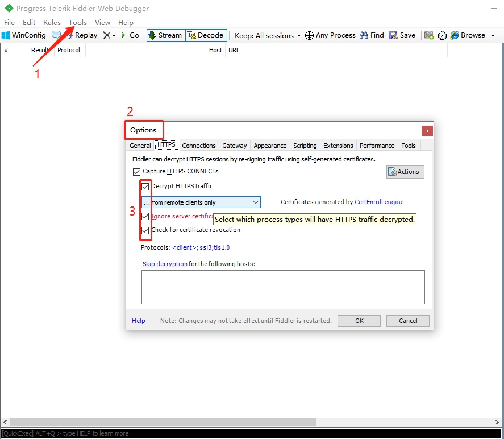The width and height of the screenshot is (504, 439).
Task: Click the Result column header
Action: (x=40, y=50)
